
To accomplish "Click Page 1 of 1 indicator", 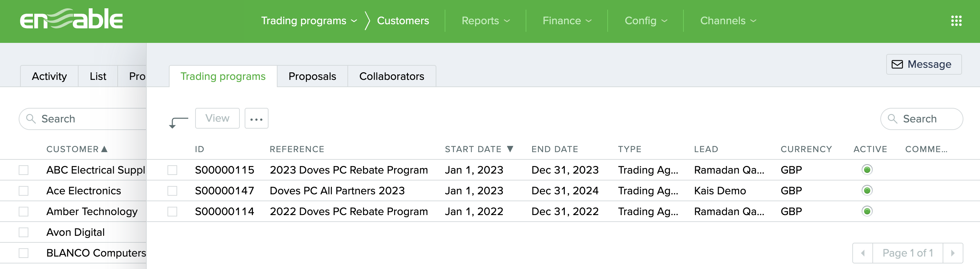I will pyautogui.click(x=908, y=253).
